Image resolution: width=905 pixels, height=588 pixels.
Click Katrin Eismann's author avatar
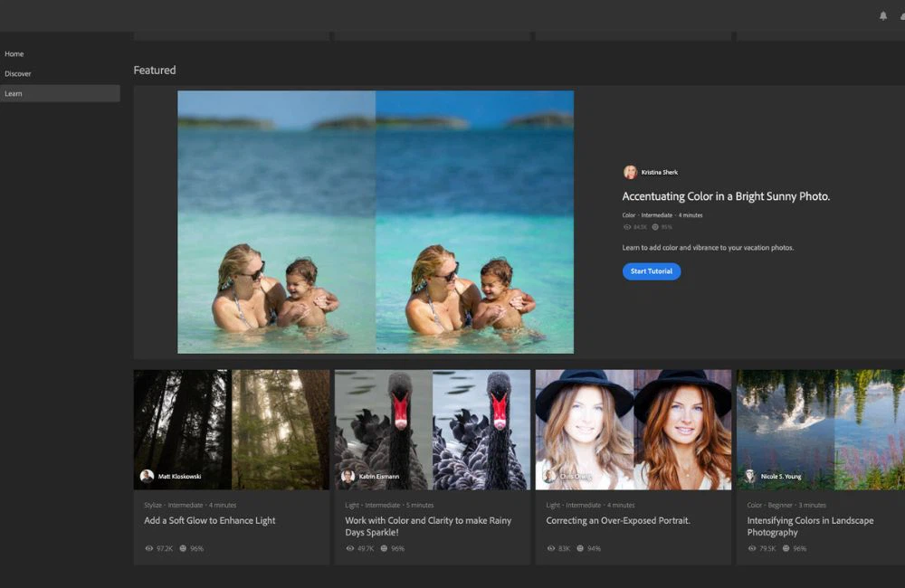(348, 477)
